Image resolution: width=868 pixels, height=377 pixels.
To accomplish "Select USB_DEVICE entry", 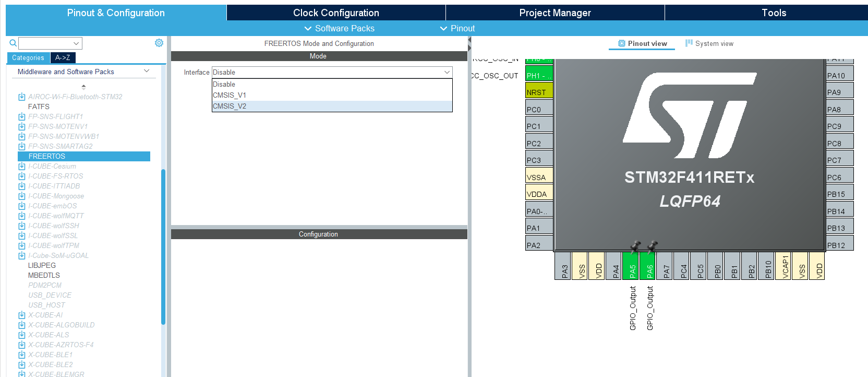I will (x=50, y=295).
